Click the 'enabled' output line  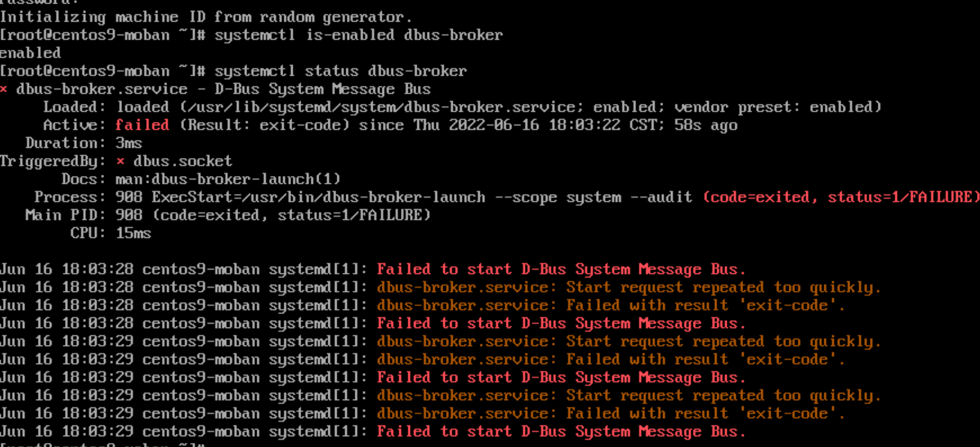(30, 53)
